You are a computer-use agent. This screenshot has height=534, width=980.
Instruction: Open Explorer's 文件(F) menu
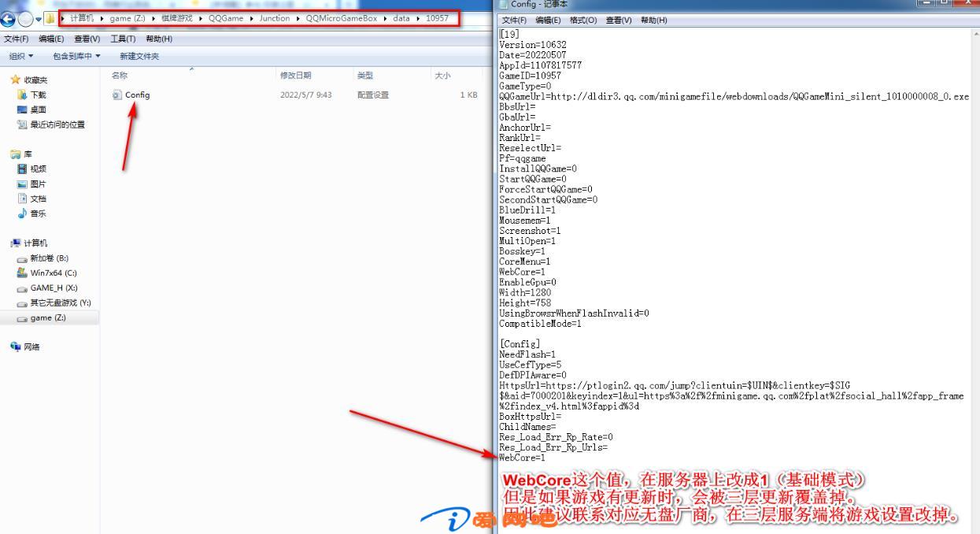click(17, 39)
